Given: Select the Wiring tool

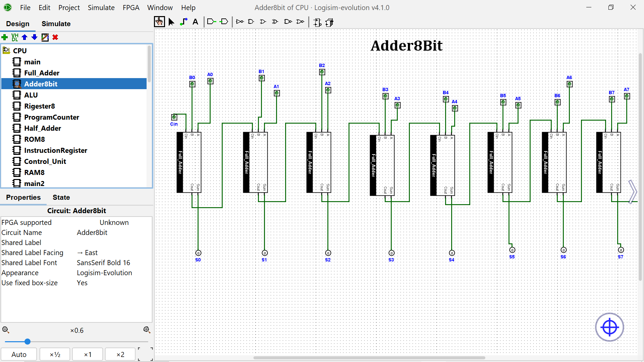Looking at the screenshot, I should pos(183,22).
